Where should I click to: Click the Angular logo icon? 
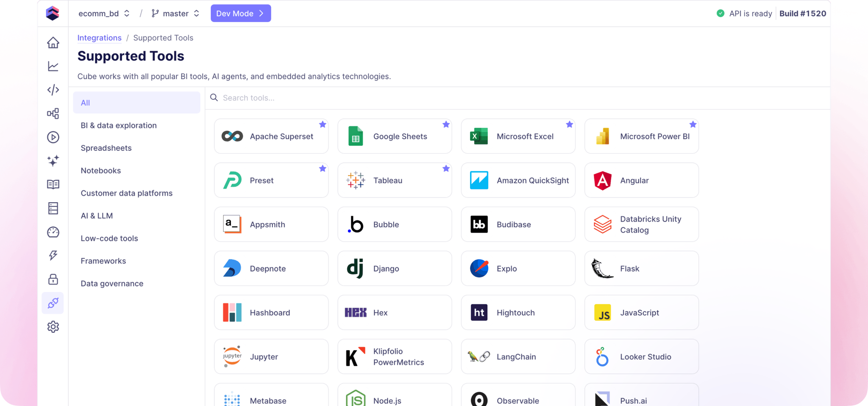point(602,180)
